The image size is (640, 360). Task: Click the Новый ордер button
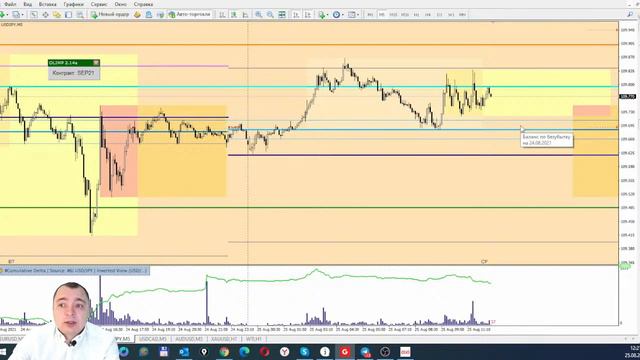(110, 14)
